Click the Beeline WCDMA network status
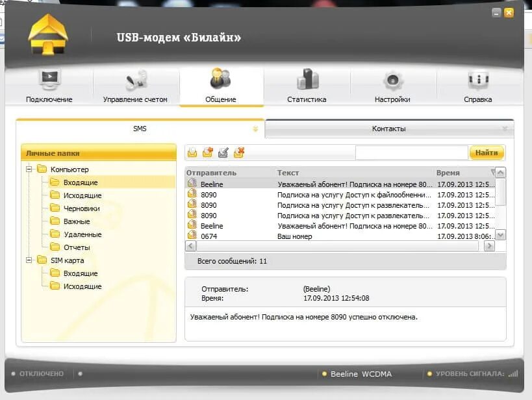 [361, 374]
